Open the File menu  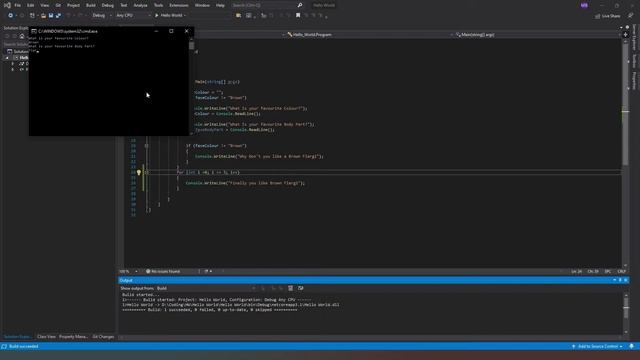pyautogui.click(x=18, y=5)
